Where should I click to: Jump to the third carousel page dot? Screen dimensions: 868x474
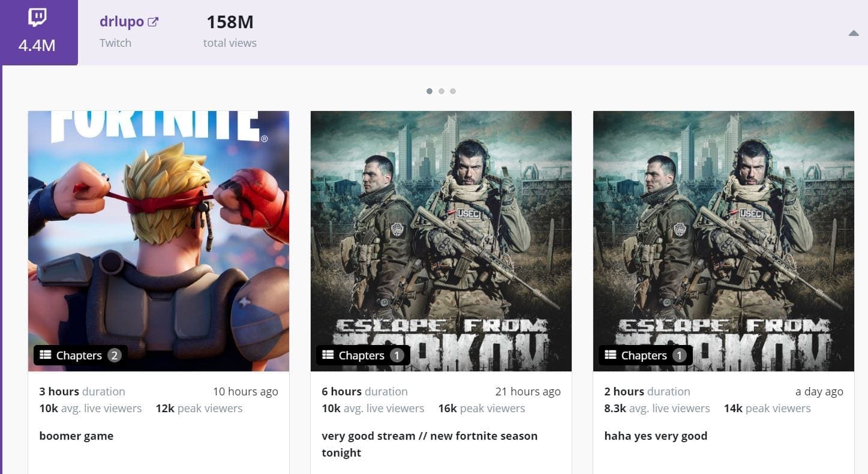click(x=453, y=91)
